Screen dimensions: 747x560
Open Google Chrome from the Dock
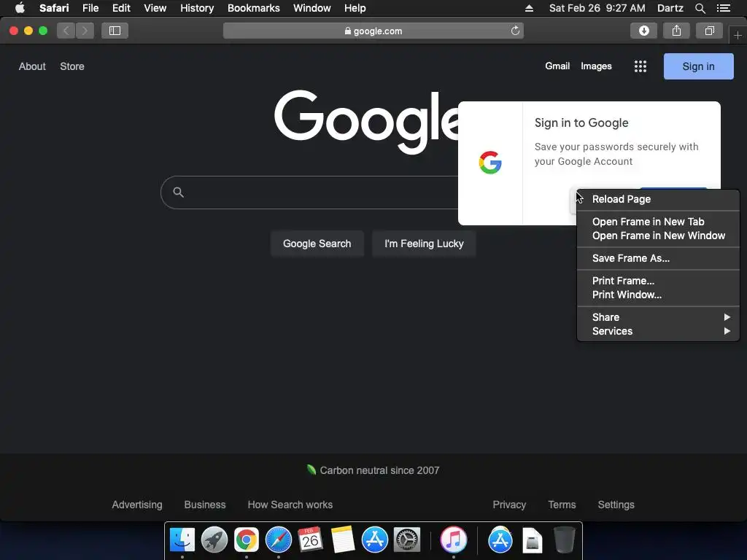[x=247, y=540]
